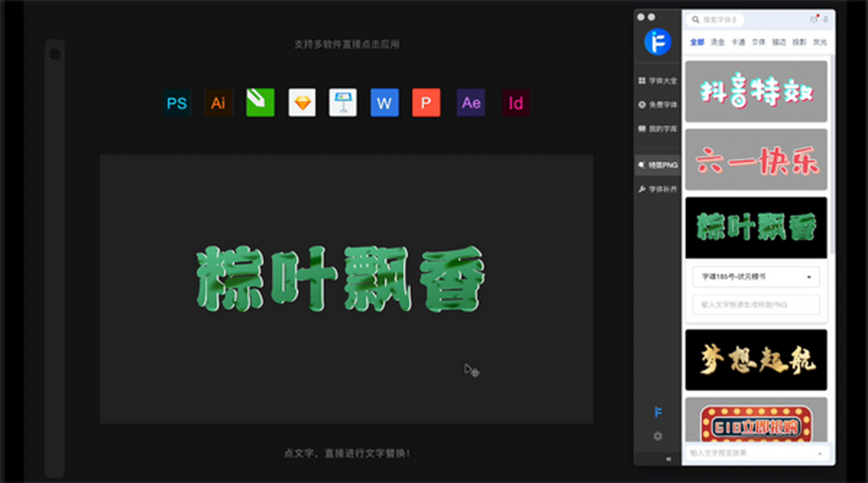Expand the bottom preview text bar arrow
The width and height of the screenshot is (868, 483).
[x=820, y=453]
